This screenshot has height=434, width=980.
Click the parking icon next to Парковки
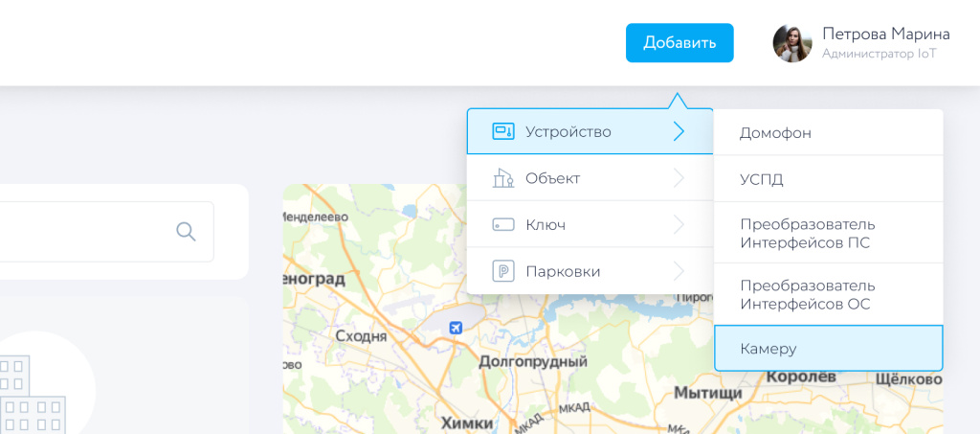503,271
